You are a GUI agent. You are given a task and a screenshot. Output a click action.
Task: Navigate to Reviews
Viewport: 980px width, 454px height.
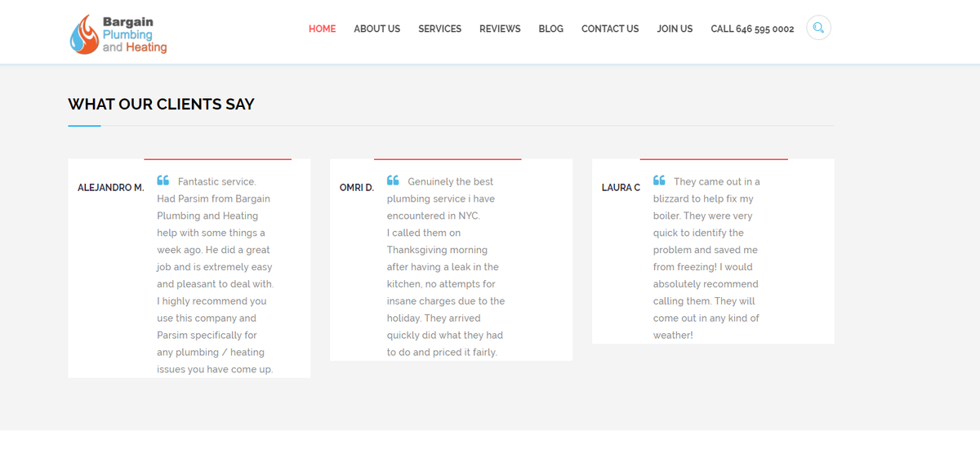[x=500, y=29]
